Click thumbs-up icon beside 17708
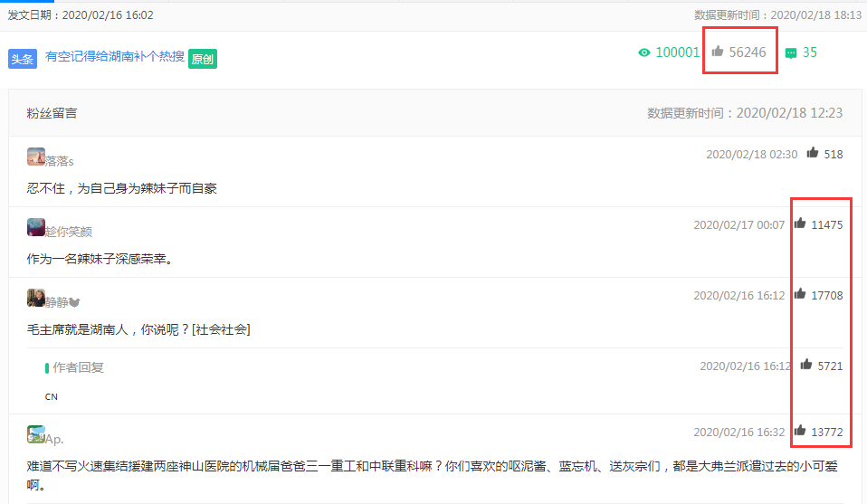Image resolution: width=867 pixels, height=504 pixels. (799, 293)
